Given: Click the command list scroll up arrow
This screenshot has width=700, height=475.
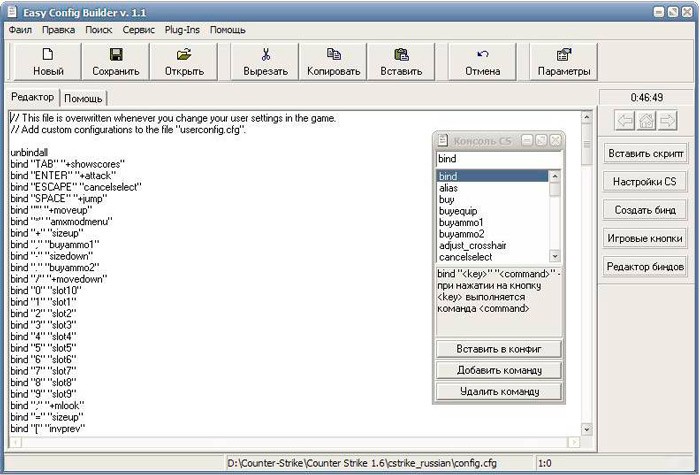Looking at the screenshot, I should (x=554, y=176).
